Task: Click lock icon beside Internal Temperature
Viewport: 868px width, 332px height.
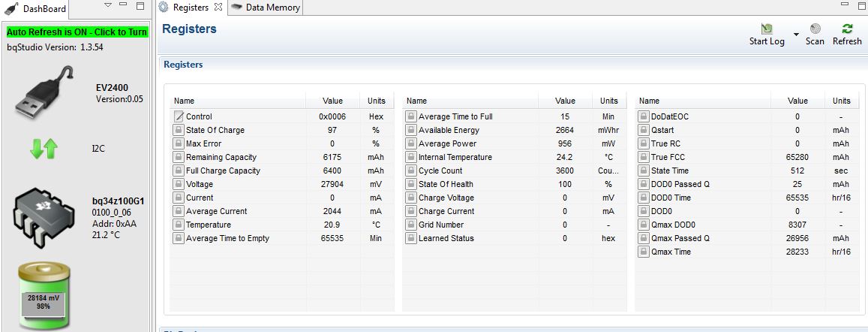Action: click(411, 157)
